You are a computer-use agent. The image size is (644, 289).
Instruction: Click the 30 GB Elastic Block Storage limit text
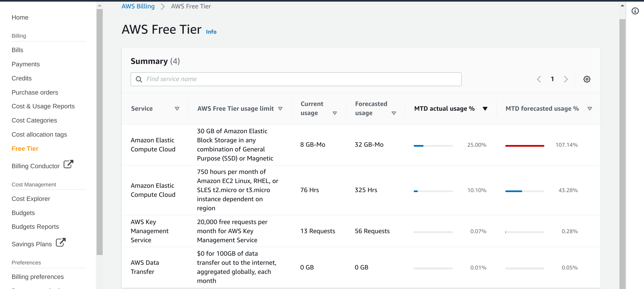point(235,145)
